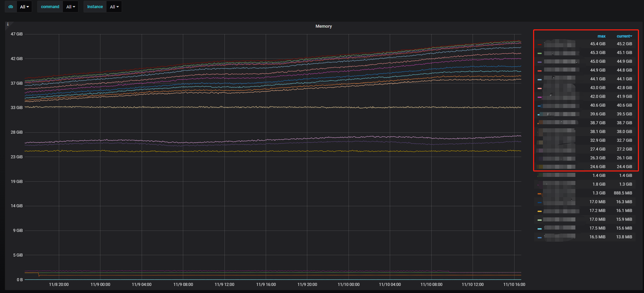
Task: Open the command variable dropdown
Action: point(71,7)
